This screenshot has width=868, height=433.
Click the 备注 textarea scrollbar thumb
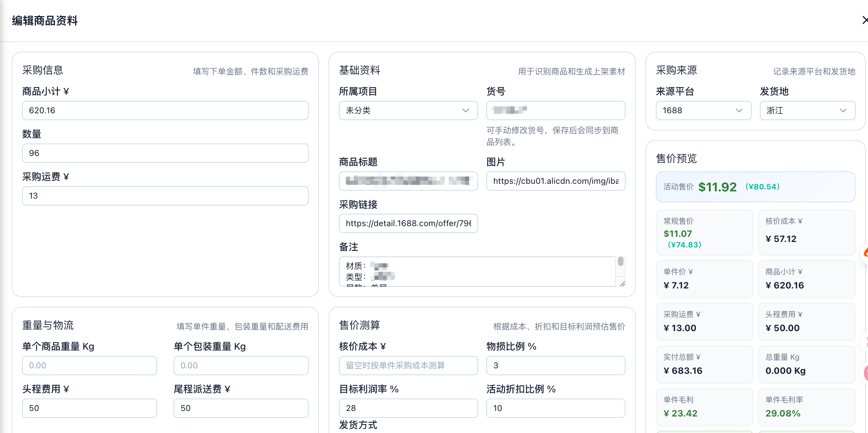pos(620,262)
